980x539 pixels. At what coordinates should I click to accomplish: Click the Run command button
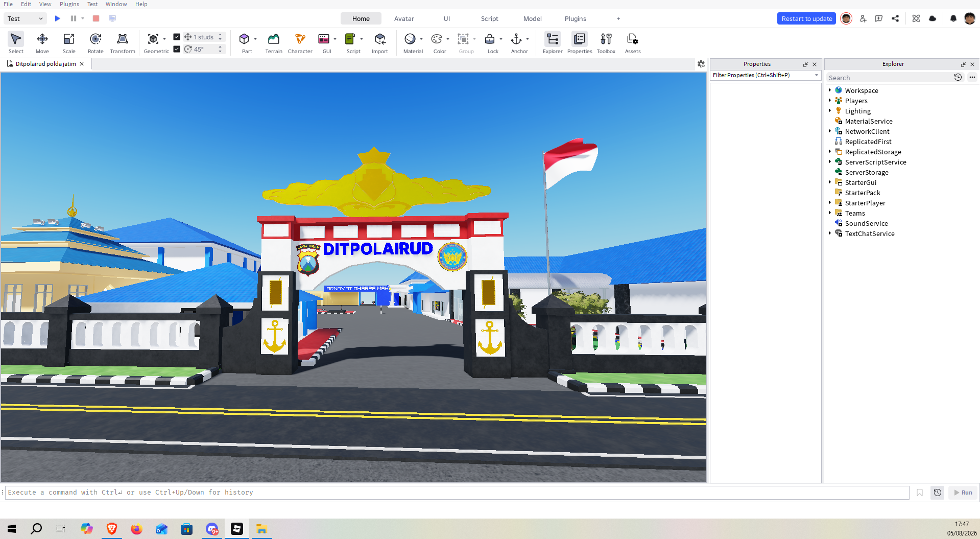(x=963, y=493)
